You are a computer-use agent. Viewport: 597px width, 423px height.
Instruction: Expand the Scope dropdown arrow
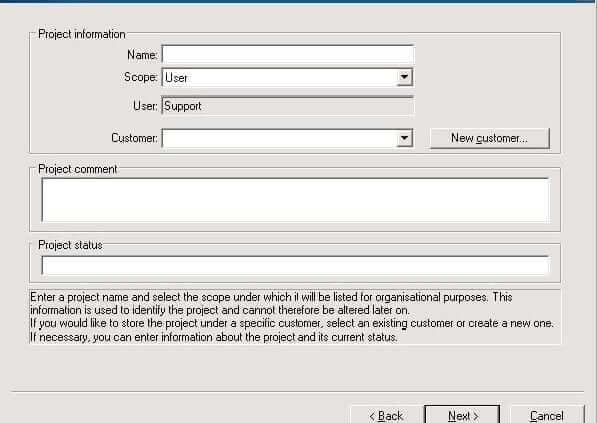pyautogui.click(x=404, y=77)
